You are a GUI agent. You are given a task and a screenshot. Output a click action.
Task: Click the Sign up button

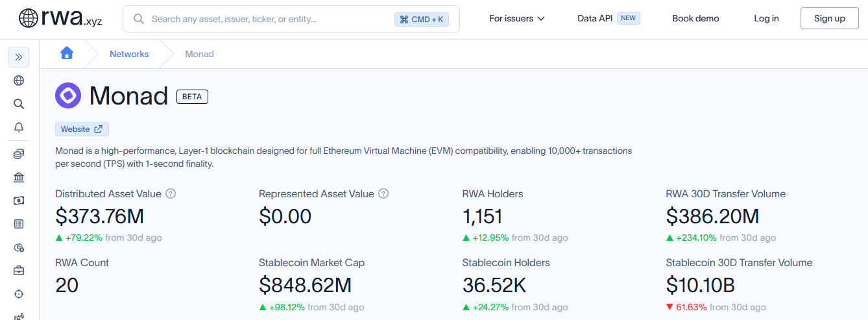pos(830,19)
